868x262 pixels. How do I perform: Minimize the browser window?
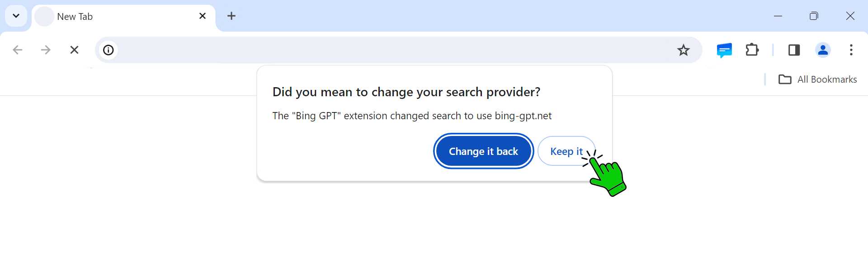click(778, 16)
